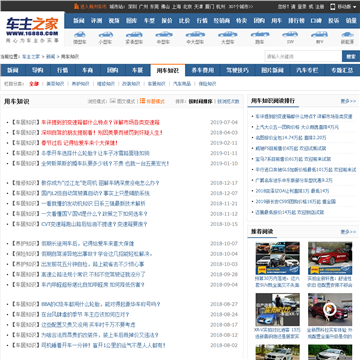Filter by 汽车用品 category
360x360 pixels.
pyautogui.click(x=182, y=84)
